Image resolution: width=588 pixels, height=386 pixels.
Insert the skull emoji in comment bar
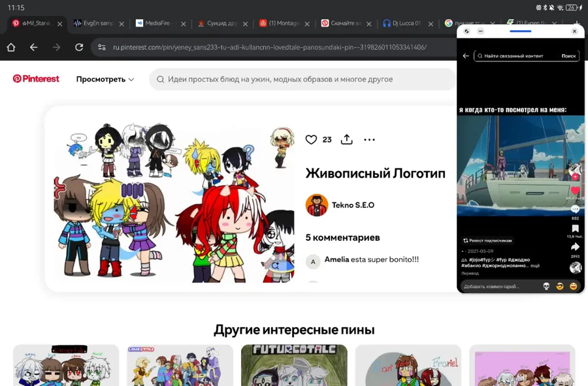tap(546, 286)
